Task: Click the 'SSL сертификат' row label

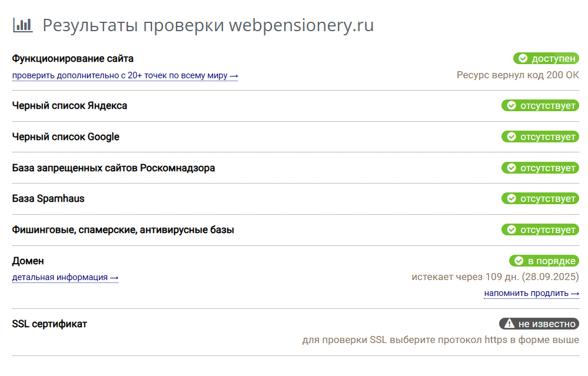Action: coord(49,324)
